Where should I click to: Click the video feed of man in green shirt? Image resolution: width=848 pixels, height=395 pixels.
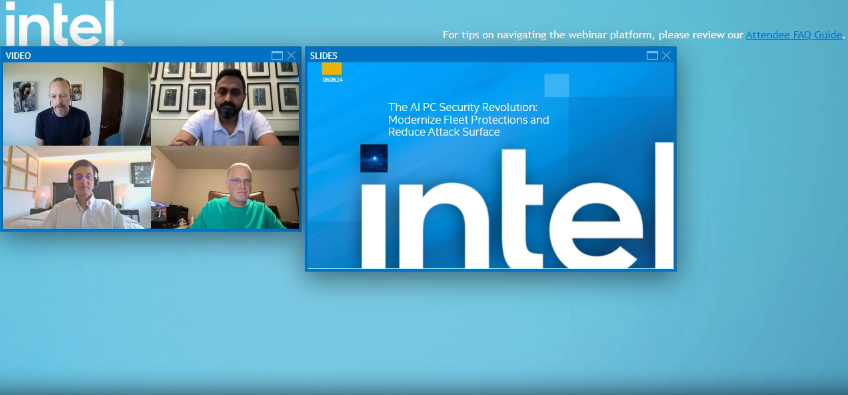pyautogui.click(x=225, y=187)
